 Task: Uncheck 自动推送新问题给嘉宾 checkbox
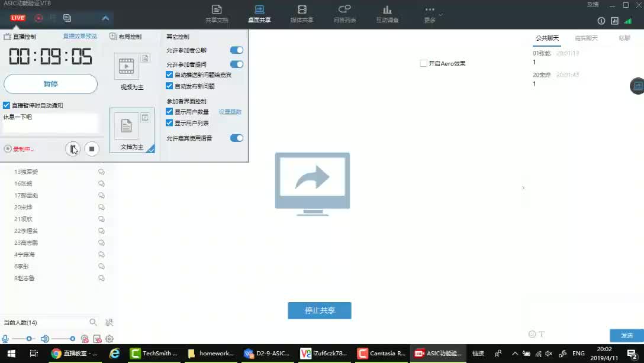169,74
